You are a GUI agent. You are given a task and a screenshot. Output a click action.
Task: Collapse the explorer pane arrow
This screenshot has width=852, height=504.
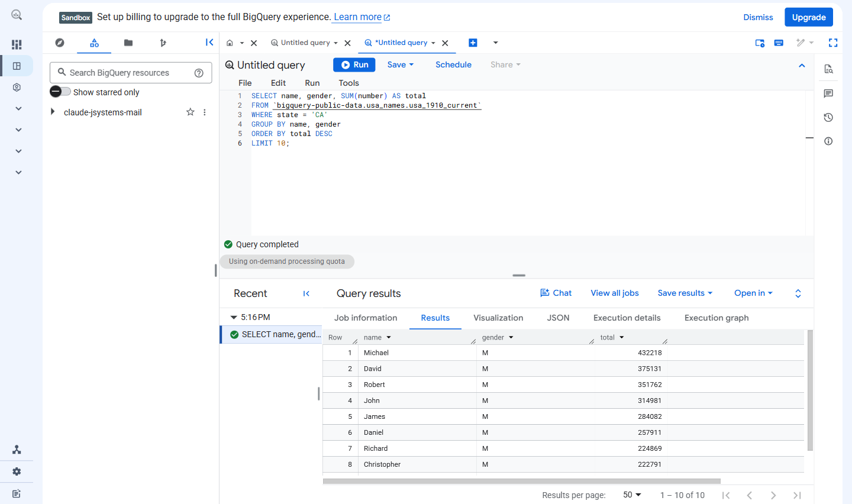[209, 42]
